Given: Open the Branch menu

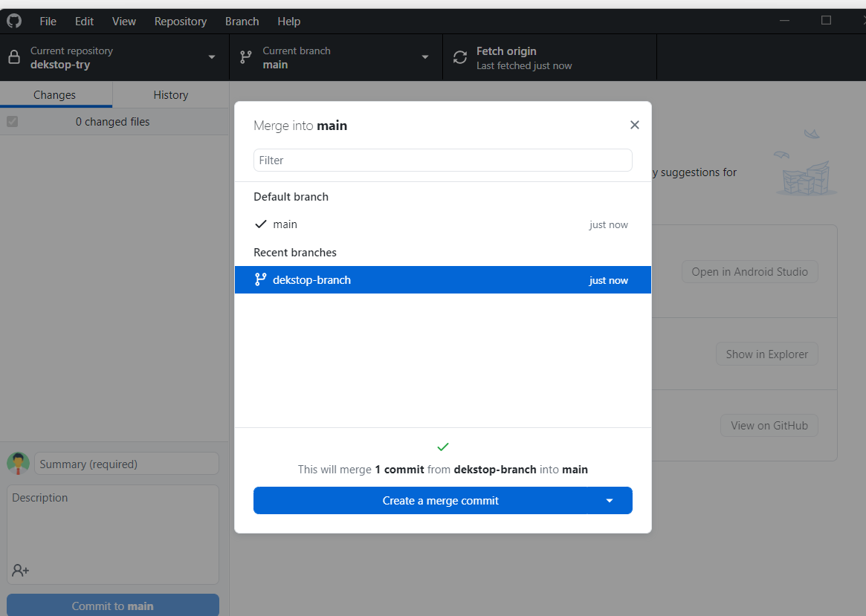Looking at the screenshot, I should tap(242, 21).
